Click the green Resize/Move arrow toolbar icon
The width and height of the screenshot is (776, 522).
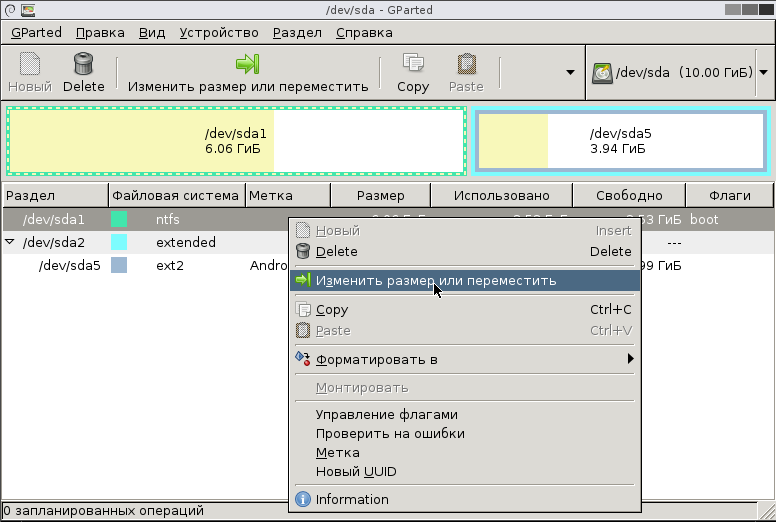tap(247, 64)
